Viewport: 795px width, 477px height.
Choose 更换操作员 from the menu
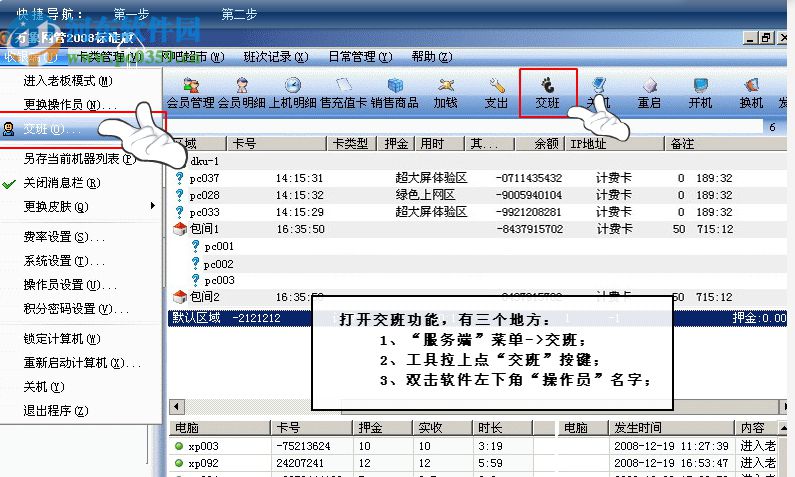pos(69,104)
